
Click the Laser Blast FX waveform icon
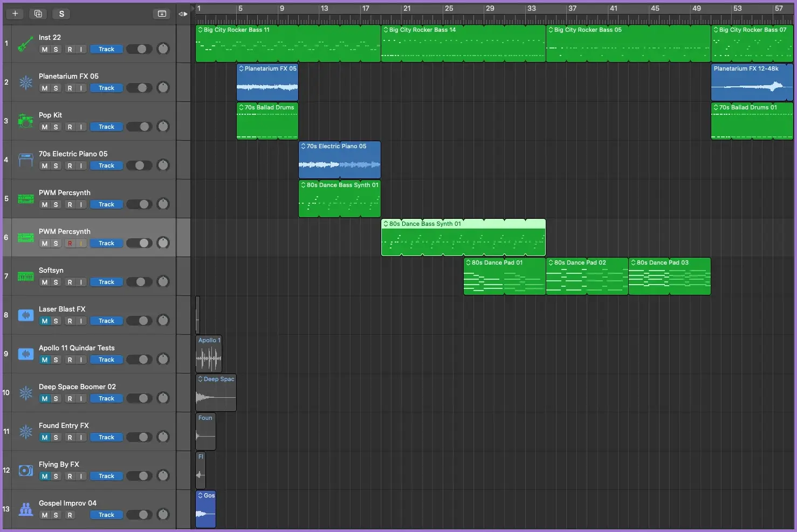tap(25, 315)
